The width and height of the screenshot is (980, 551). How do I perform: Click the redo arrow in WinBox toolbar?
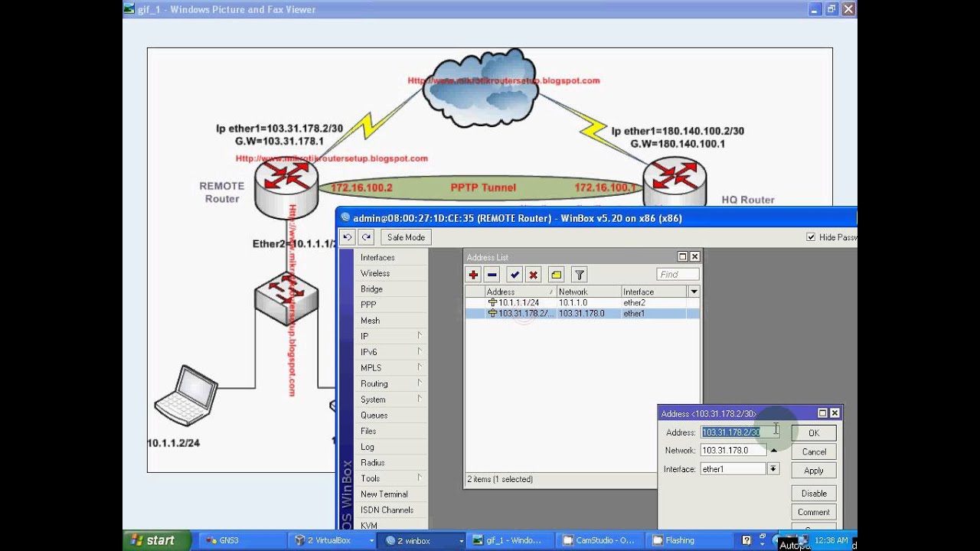[x=367, y=237]
